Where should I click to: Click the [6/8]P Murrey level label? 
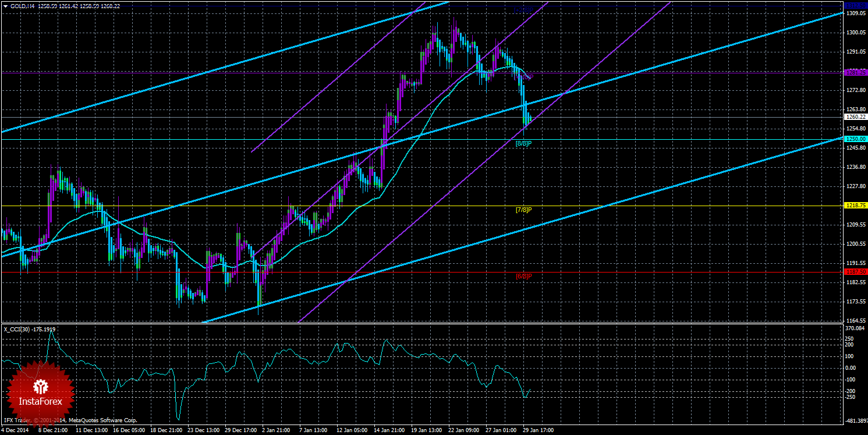[x=524, y=276]
